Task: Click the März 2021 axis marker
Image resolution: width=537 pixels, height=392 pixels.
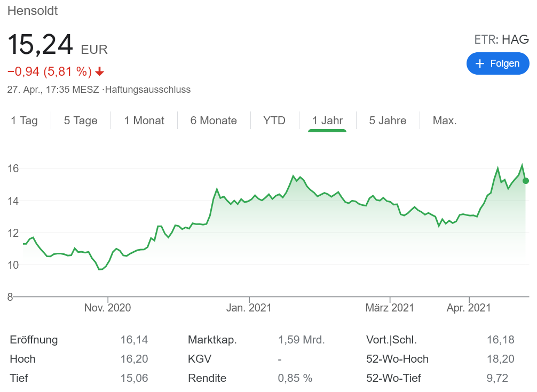Action: [x=390, y=308]
